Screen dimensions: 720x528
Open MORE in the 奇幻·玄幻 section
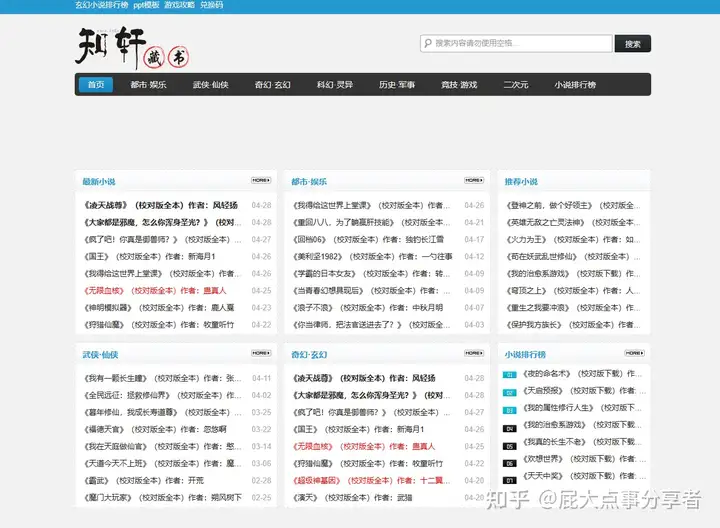[474, 353]
